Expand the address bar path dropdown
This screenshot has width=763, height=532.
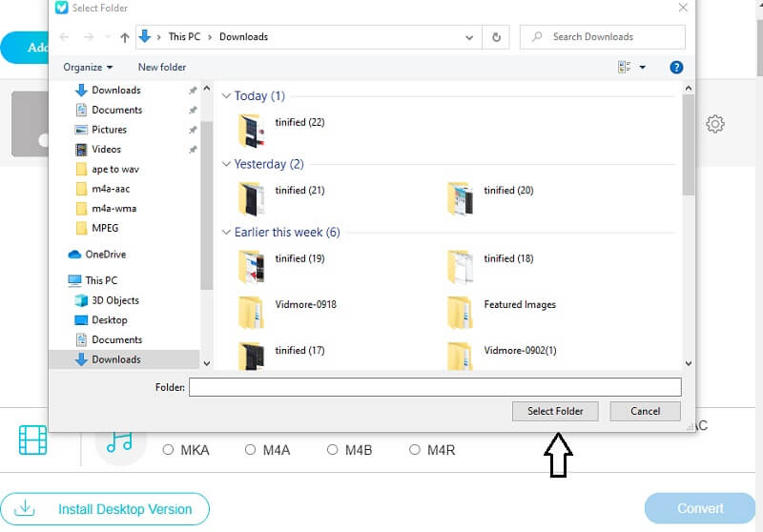(x=469, y=37)
